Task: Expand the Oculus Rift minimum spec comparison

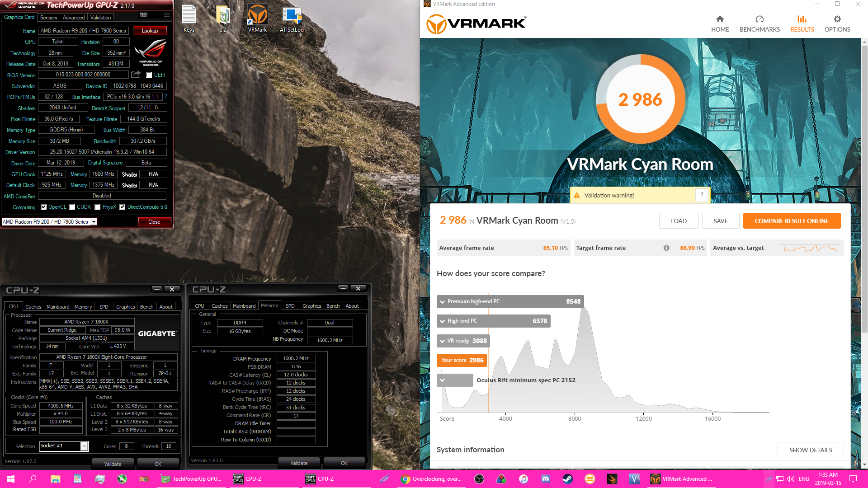Action: pyautogui.click(x=442, y=380)
